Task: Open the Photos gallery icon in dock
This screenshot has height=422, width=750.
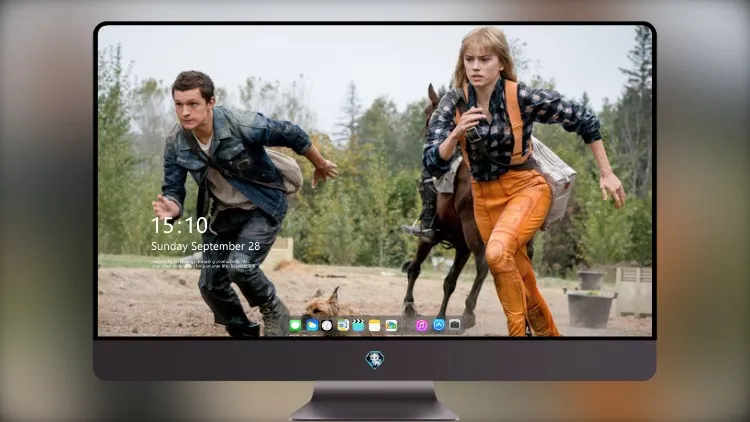Action: pyautogui.click(x=391, y=325)
